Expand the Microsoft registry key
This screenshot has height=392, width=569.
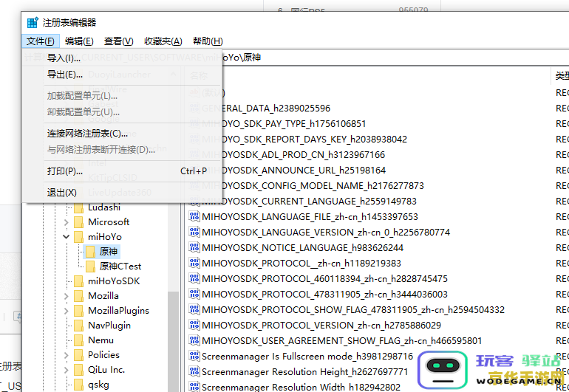(66, 222)
